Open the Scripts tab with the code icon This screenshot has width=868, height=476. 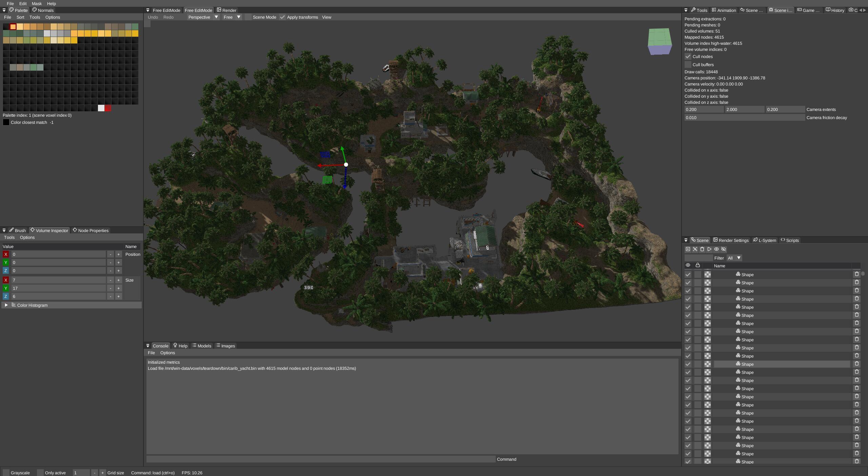[x=790, y=240]
